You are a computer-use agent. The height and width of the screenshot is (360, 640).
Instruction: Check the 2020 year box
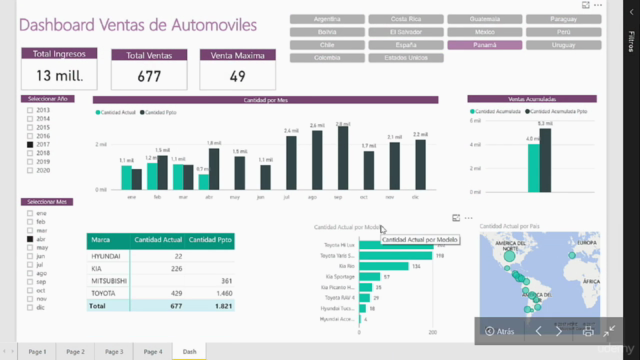pyautogui.click(x=30, y=170)
